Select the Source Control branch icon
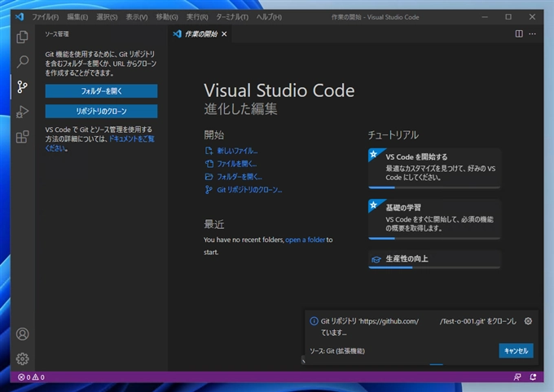This screenshot has height=392, width=554. point(22,86)
